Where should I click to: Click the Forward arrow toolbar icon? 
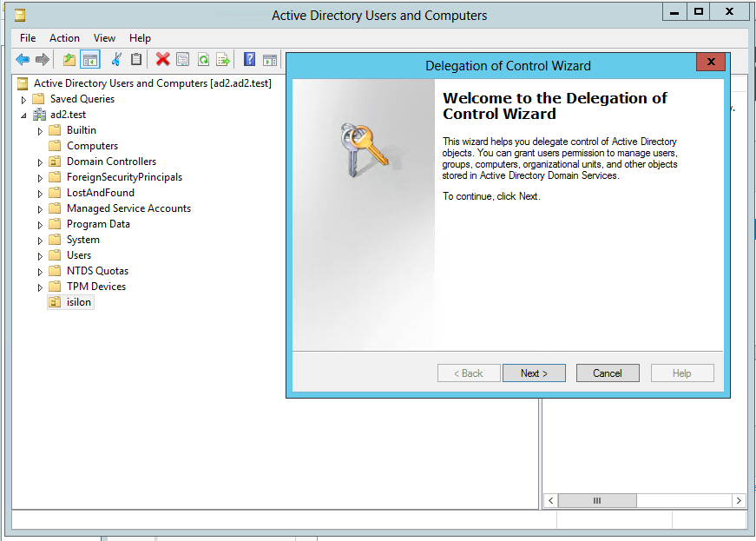[x=43, y=60]
